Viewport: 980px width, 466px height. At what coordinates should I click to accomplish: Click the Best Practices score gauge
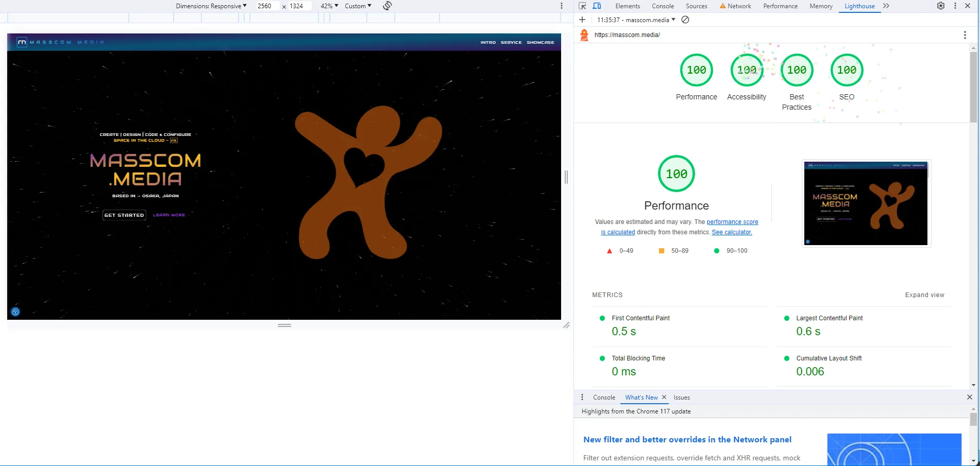[x=797, y=70]
